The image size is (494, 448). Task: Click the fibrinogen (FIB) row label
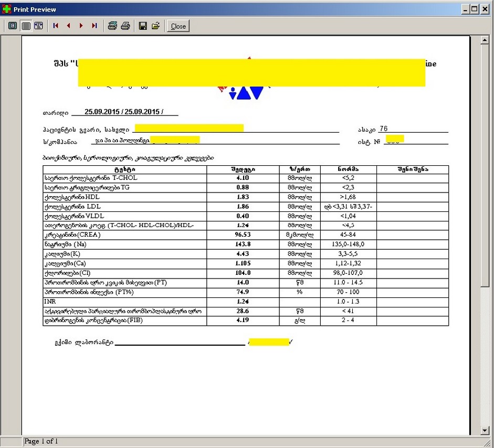pos(93,321)
